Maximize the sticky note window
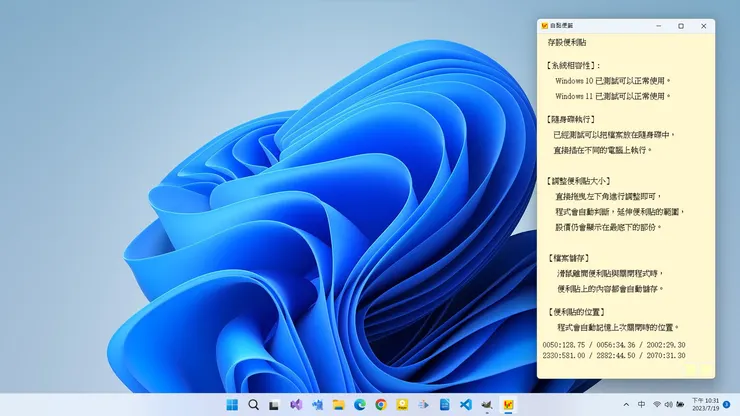Screen dimensions: 740x416 pyautogui.click(x=681, y=26)
